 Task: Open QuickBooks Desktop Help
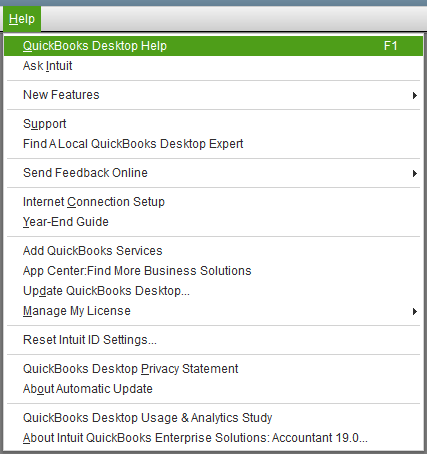(x=213, y=46)
